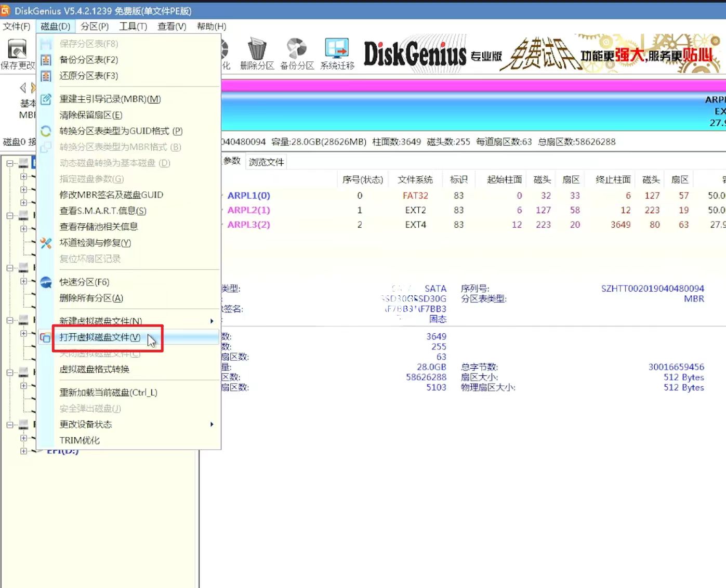
Task: Click the icon beside 还原分区表(F3)
Action: point(46,76)
